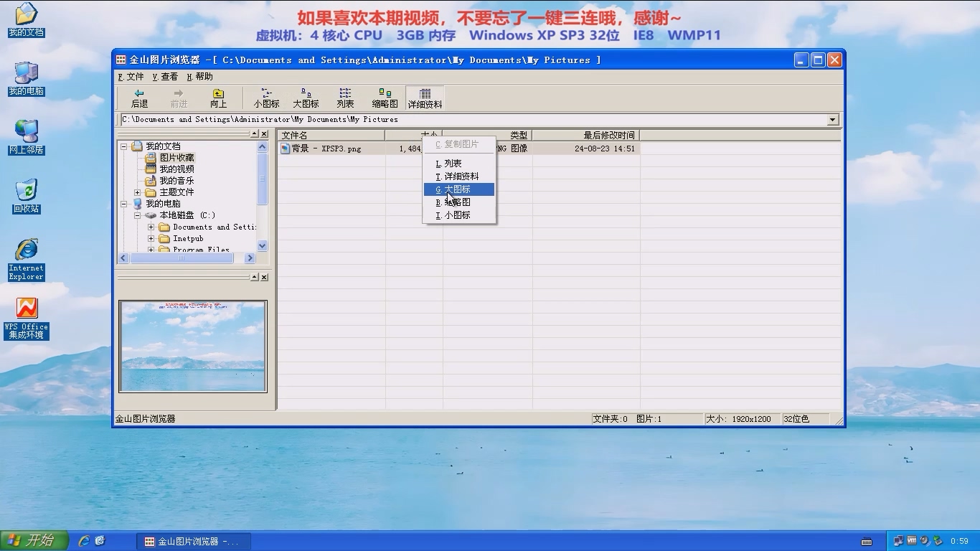Choose 大图标 from the context menu
This screenshot has width=980, height=551.
459,189
